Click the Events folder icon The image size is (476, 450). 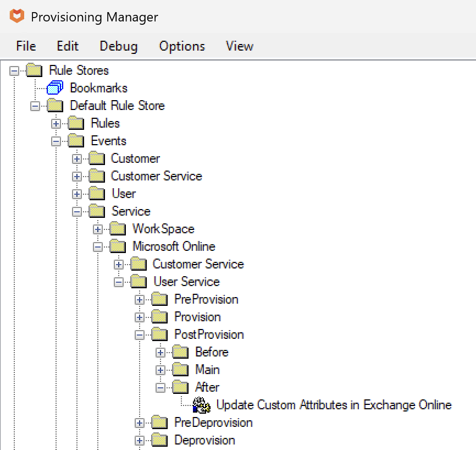[x=76, y=140]
